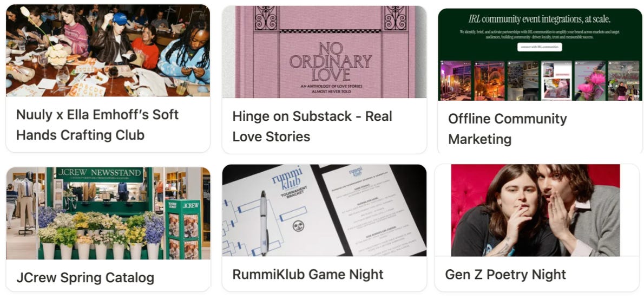The image size is (644, 299).
Task: Click the 'Gen Z Poetry Night' card title
Action: click(x=505, y=274)
